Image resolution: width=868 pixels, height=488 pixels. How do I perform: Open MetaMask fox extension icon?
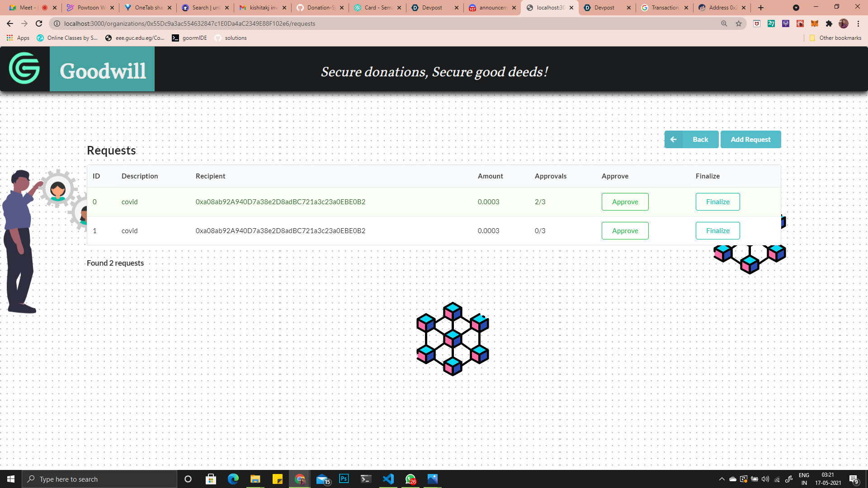pyautogui.click(x=815, y=23)
